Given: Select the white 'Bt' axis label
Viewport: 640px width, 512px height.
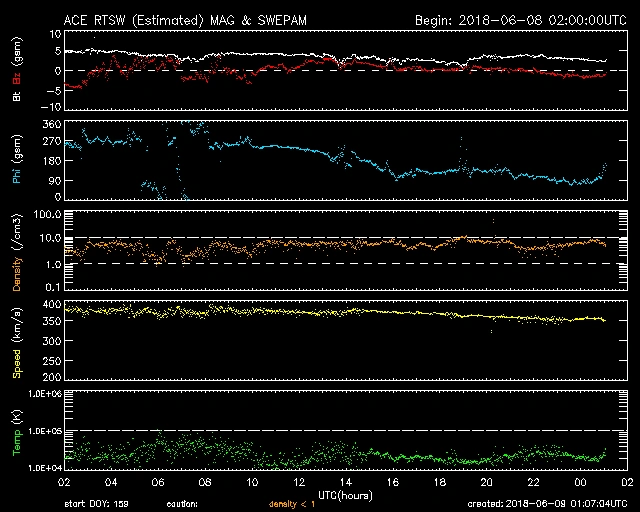Looking at the screenshot, I should [x=17, y=96].
